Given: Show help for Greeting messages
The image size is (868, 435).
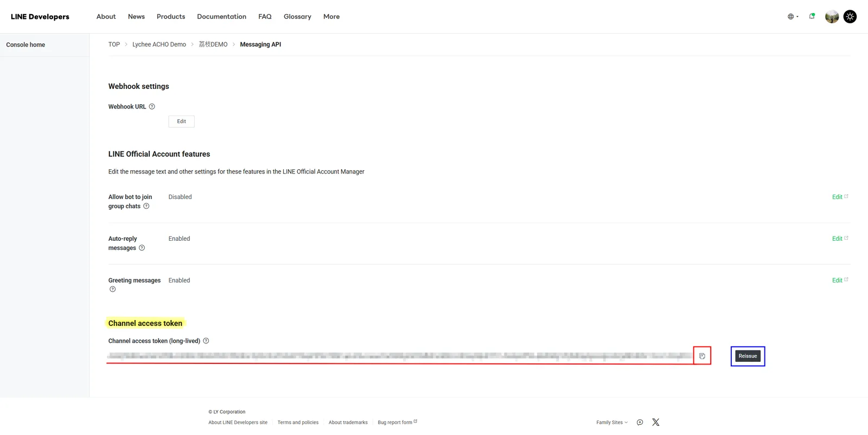Looking at the screenshot, I should pos(112,289).
